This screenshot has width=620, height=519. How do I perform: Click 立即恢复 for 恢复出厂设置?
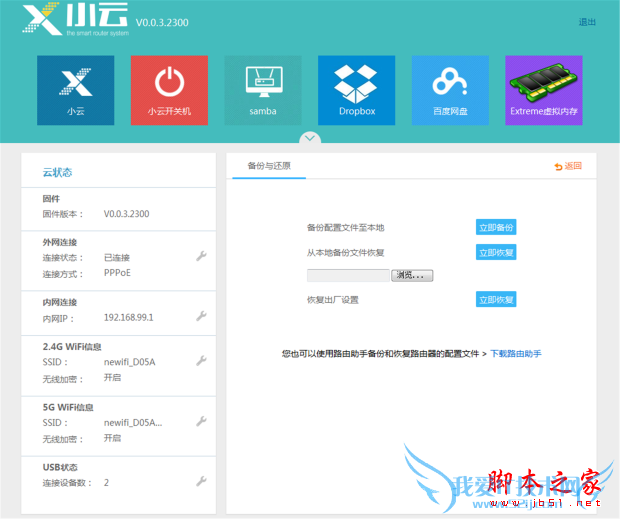pyautogui.click(x=496, y=300)
